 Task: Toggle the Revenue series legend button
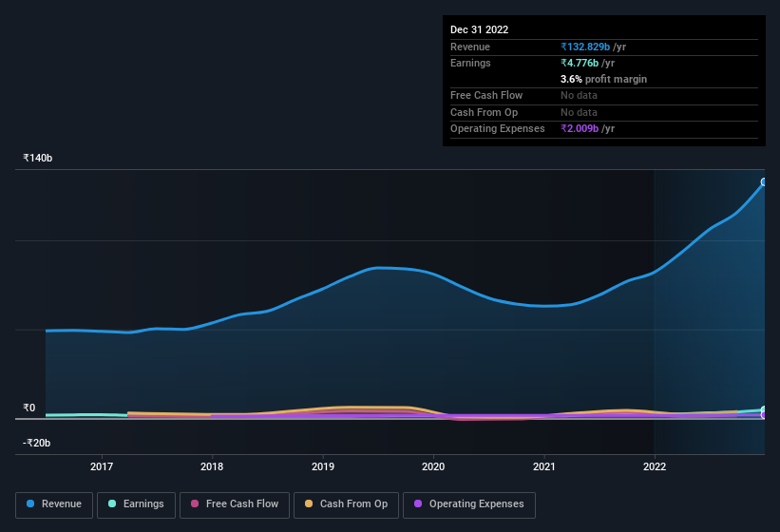coord(54,504)
